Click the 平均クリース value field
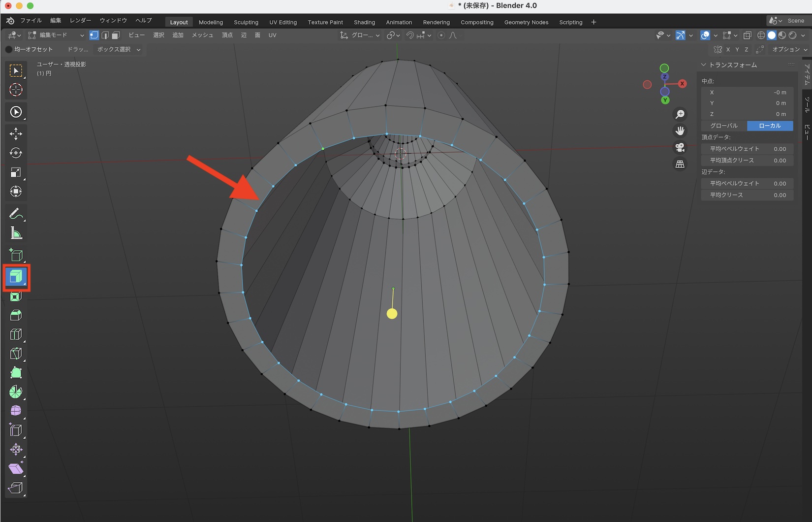The height and width of the screenshot is (522, 812). point(747,195)
